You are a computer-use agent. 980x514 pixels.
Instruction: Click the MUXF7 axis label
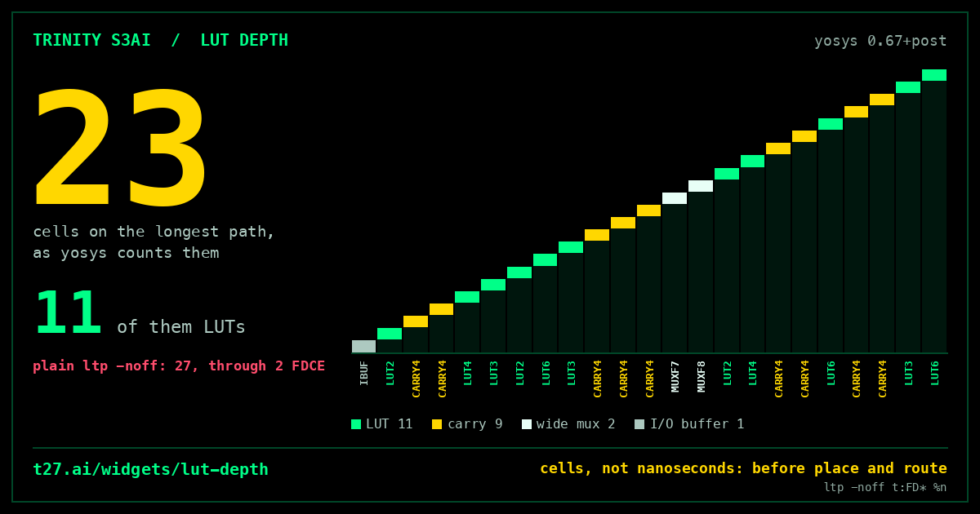[675, 376]
